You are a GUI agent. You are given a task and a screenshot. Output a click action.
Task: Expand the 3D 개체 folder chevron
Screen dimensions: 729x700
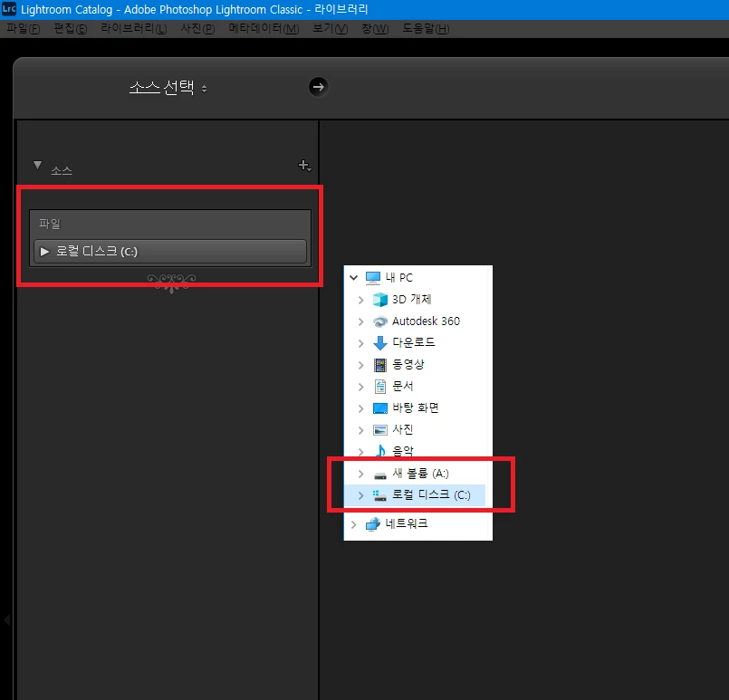360,300
